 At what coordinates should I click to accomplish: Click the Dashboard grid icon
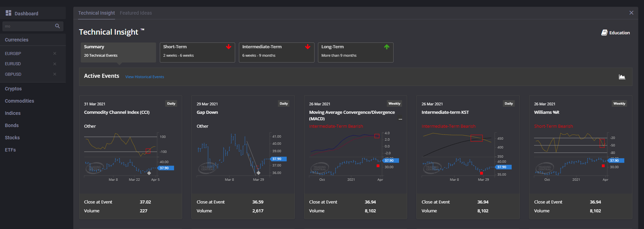click(8, 13)
